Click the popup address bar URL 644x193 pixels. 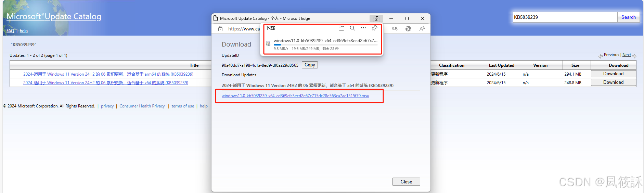point(244,29)
